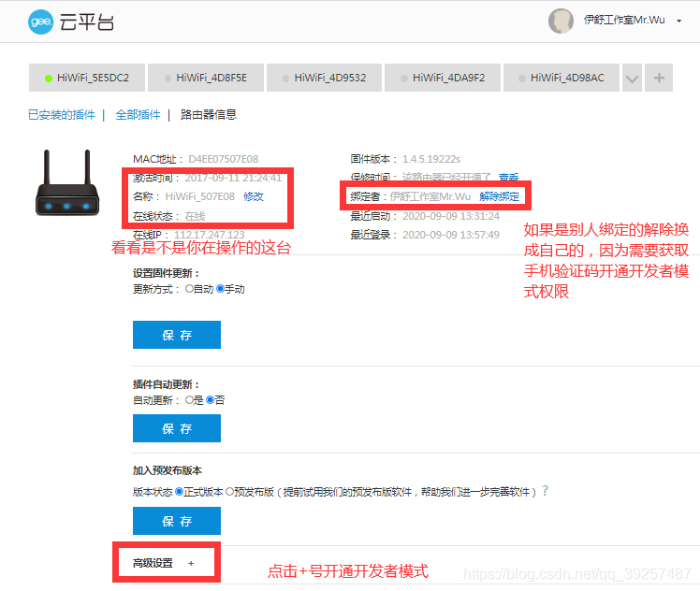Switch to the HiWiFi_4D98AC router tab
The height and width of the screenshot is (591, 700).
[x=561, y=78]
